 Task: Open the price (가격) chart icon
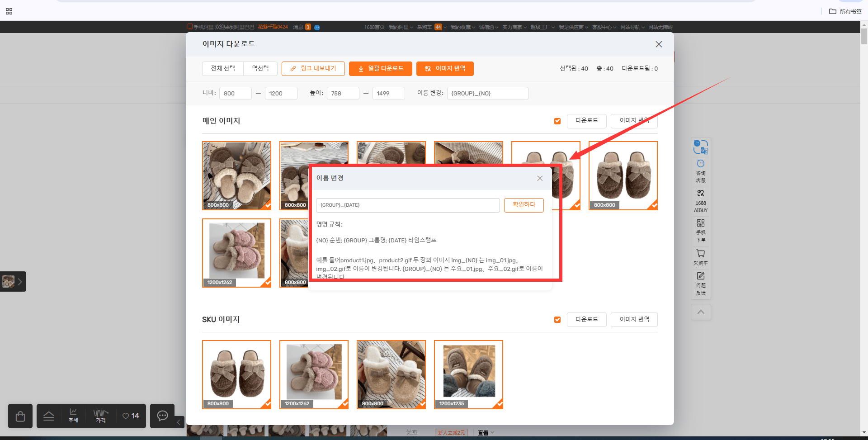[x=101, y=416]
